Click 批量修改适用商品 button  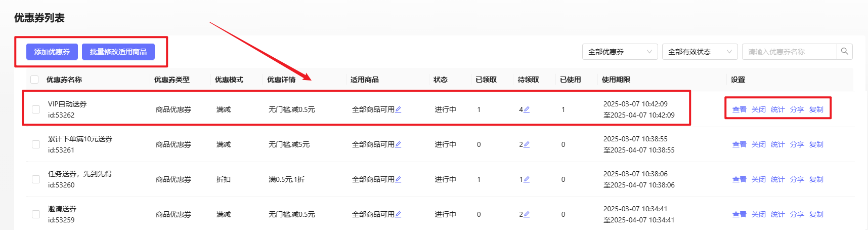118,52
